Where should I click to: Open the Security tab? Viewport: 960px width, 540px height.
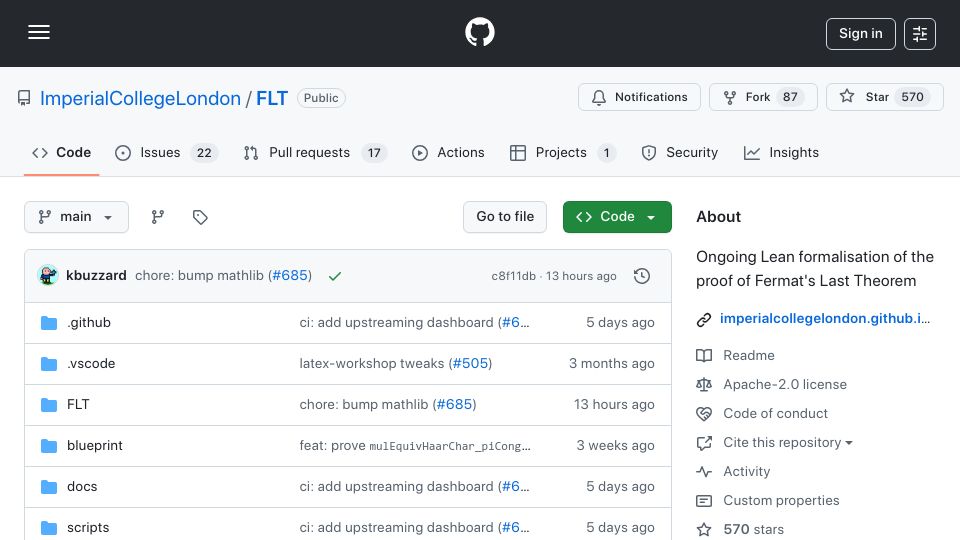(680, 152)
